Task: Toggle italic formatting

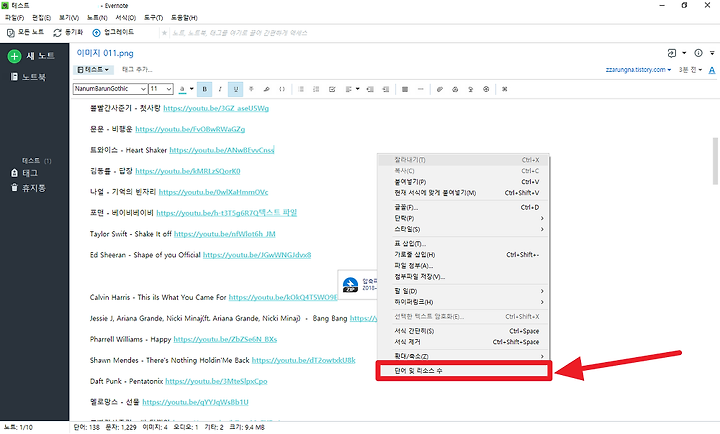Action: (x=220, y=89)
